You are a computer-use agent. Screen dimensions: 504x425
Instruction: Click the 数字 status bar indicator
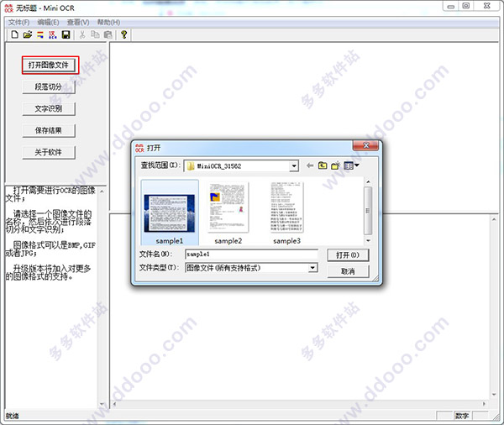(x=462, y=416)
